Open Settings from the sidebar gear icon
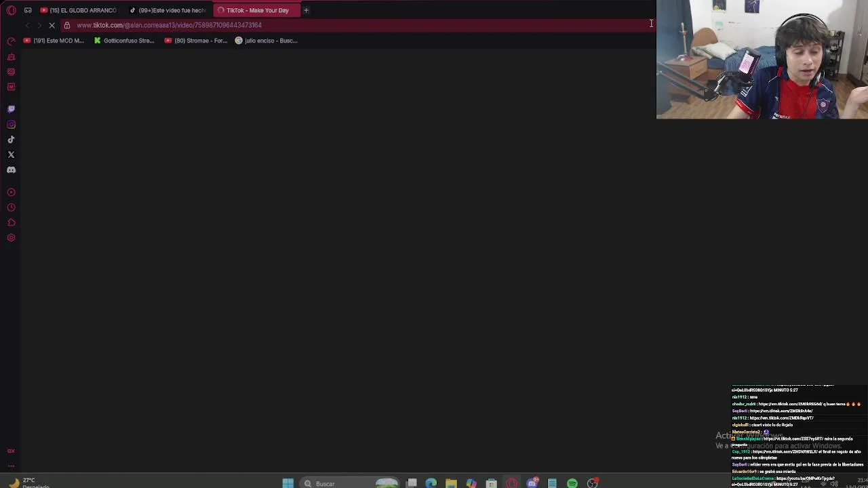The height and width of the screenshot is (488, 868). [11, 238]
